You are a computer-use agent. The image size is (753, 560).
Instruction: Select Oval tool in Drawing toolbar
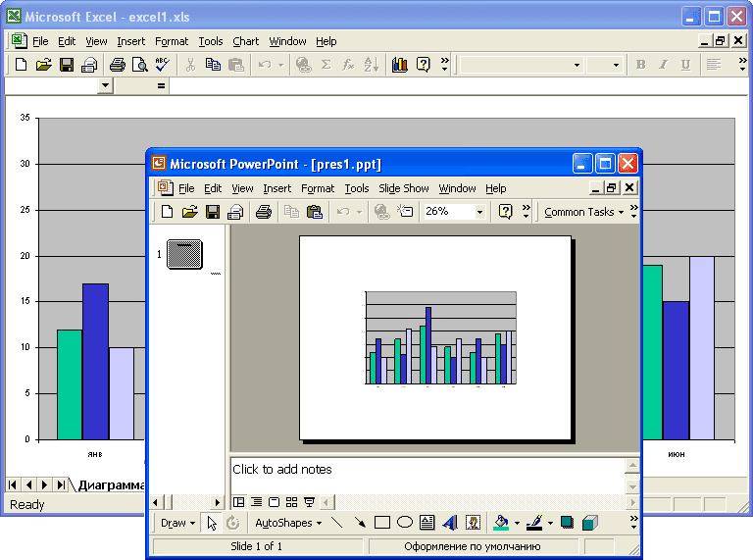(405, 523)
